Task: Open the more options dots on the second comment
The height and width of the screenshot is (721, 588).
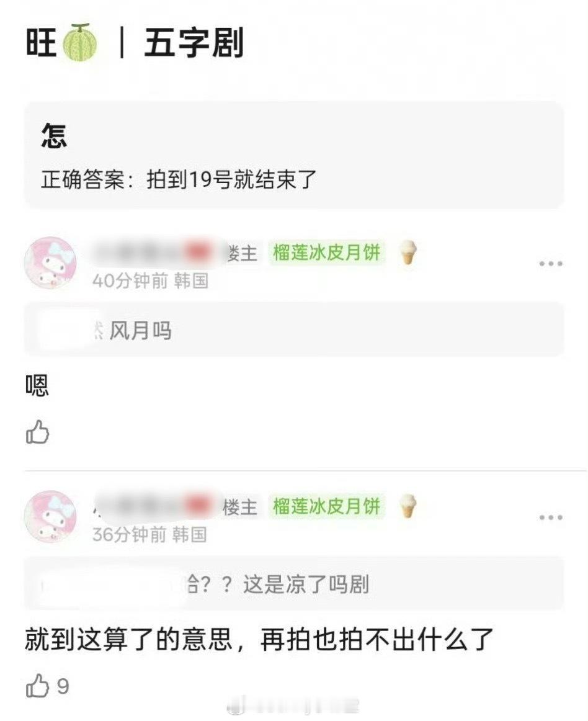Action: click(x=551, y=517)
